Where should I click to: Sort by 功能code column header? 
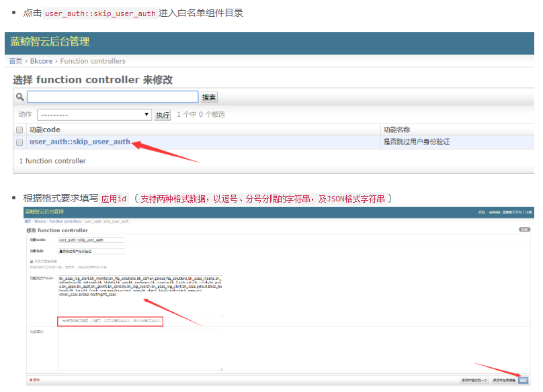click(x=44, y=130)
